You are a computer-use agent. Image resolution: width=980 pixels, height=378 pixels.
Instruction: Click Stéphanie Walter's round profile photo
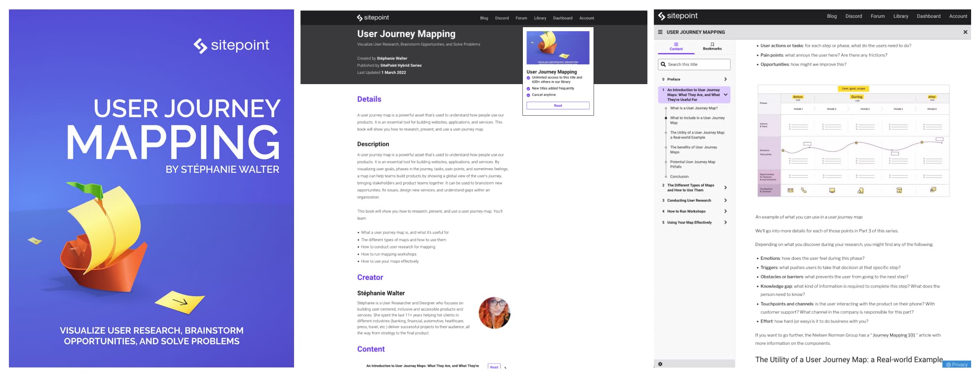coord(494,313)
